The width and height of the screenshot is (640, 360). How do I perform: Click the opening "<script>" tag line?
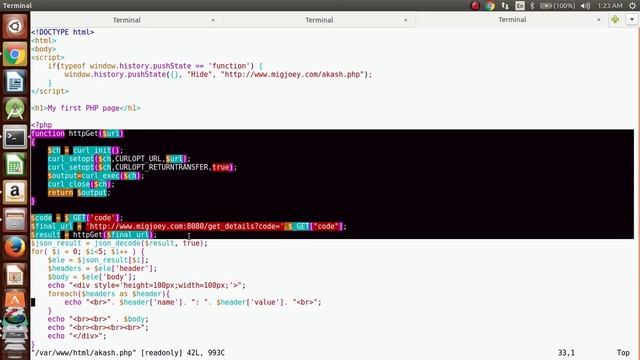pos(48,58)
